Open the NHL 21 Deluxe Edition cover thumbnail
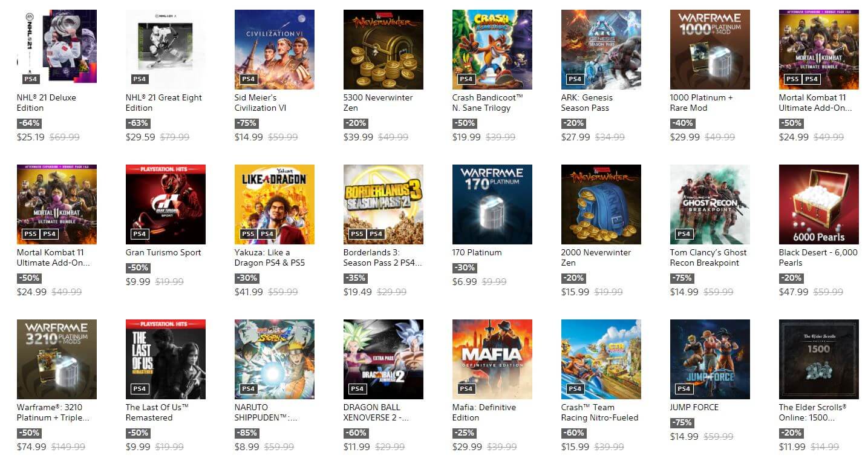 [57, 50]
